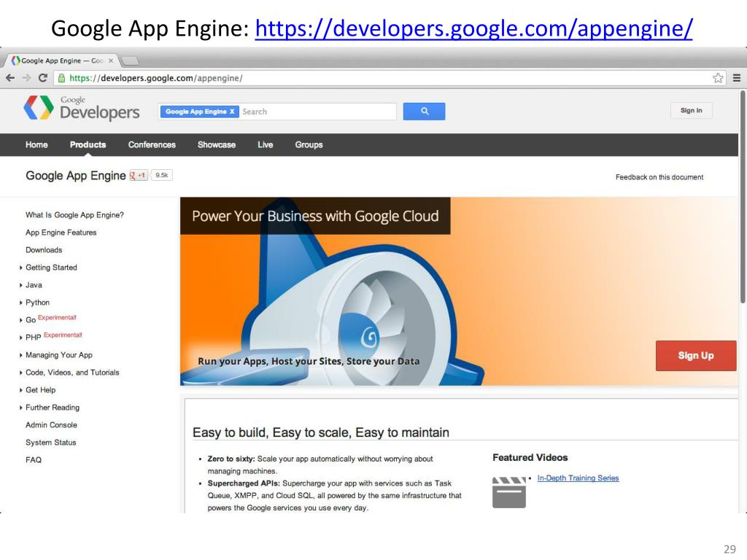Image resolution: width=747 pixels, height=560 pixels.
Task: Expand the Go Experimental section arrow
Action: pyautogui.click(x=21, y=320)
